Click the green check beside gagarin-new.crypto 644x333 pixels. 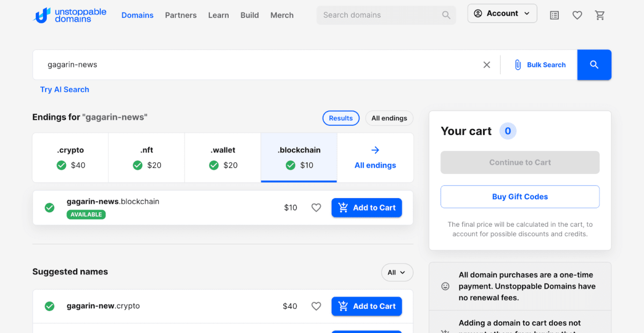[x=49, y=306]
